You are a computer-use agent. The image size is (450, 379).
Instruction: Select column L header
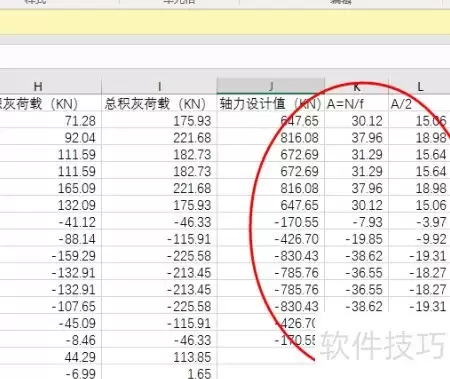pos(419,87)
